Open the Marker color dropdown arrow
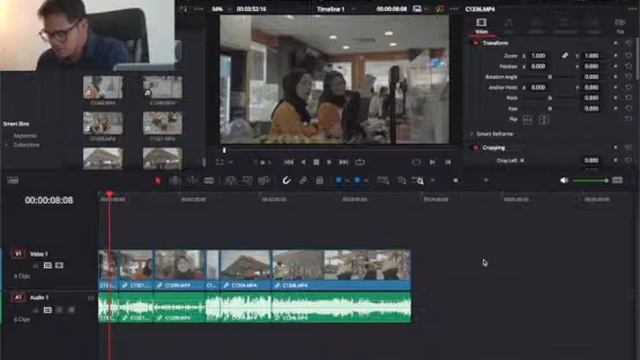Screen dimensions: 640x360 (x=366, y=181)
